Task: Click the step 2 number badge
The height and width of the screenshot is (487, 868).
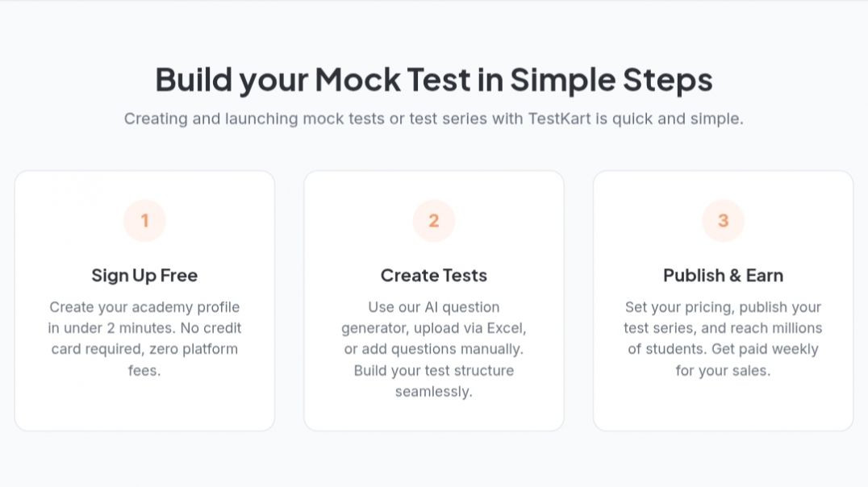Action: (434, 220)
